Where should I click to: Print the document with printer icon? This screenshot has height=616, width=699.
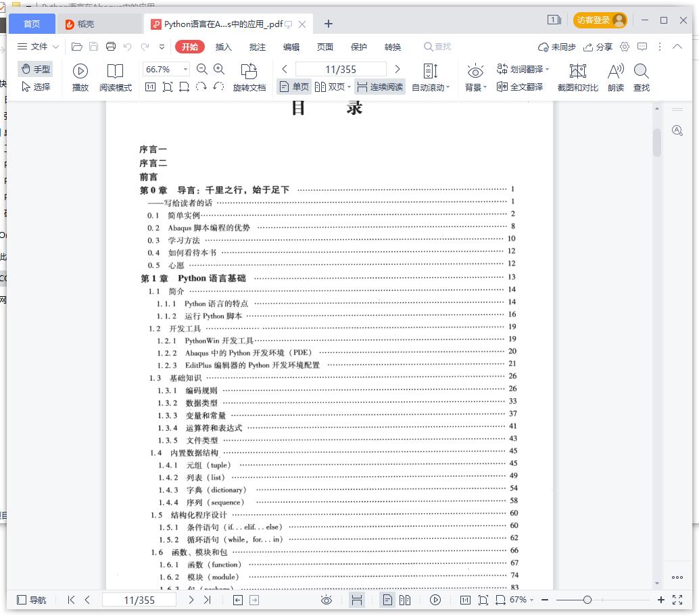click(x=111, y=47)
